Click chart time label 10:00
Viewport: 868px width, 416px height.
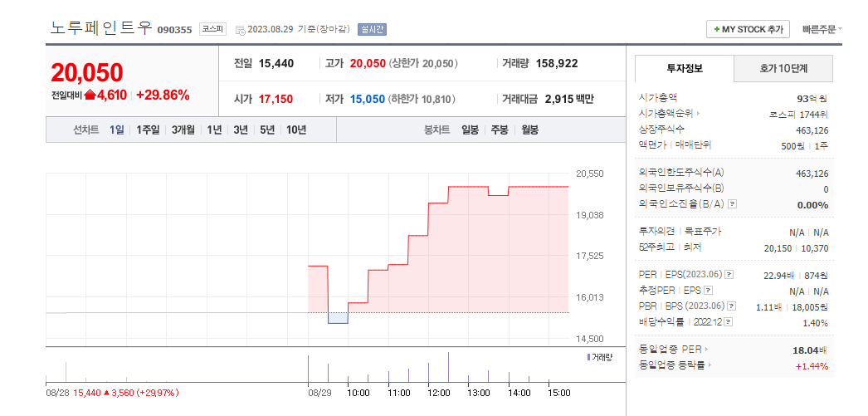point(358,393)
